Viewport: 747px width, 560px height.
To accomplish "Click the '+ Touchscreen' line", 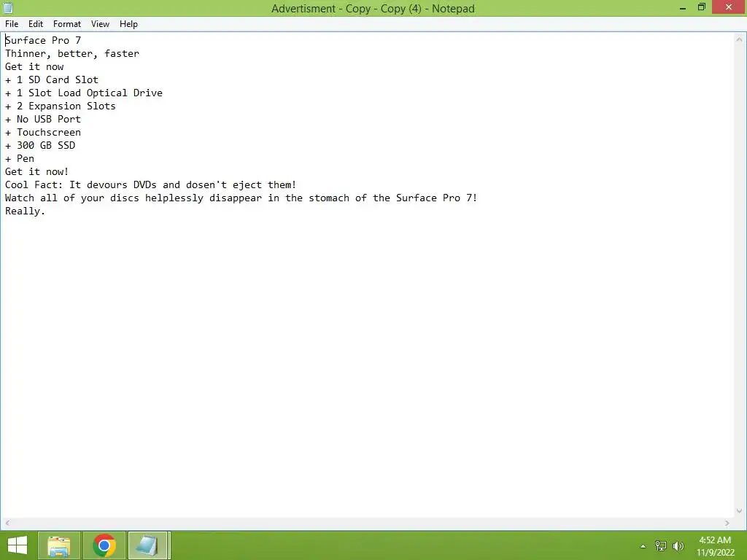I will 43,132.
